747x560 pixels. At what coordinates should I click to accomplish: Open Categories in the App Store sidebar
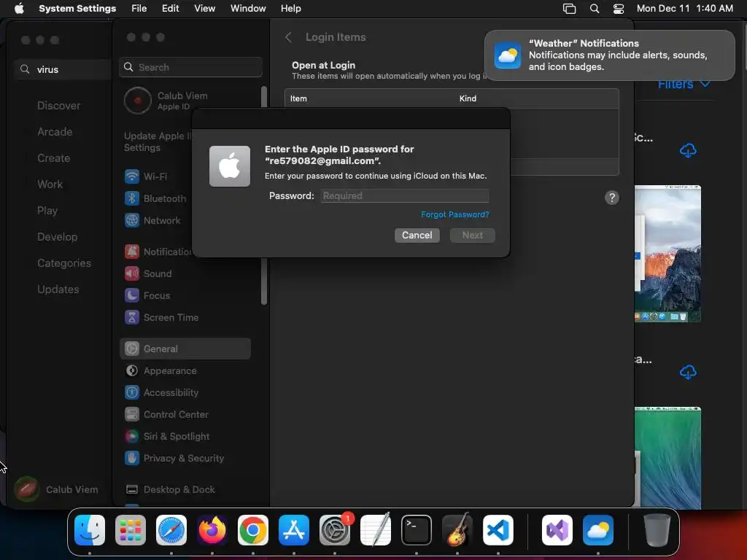[x=64, y=263]
